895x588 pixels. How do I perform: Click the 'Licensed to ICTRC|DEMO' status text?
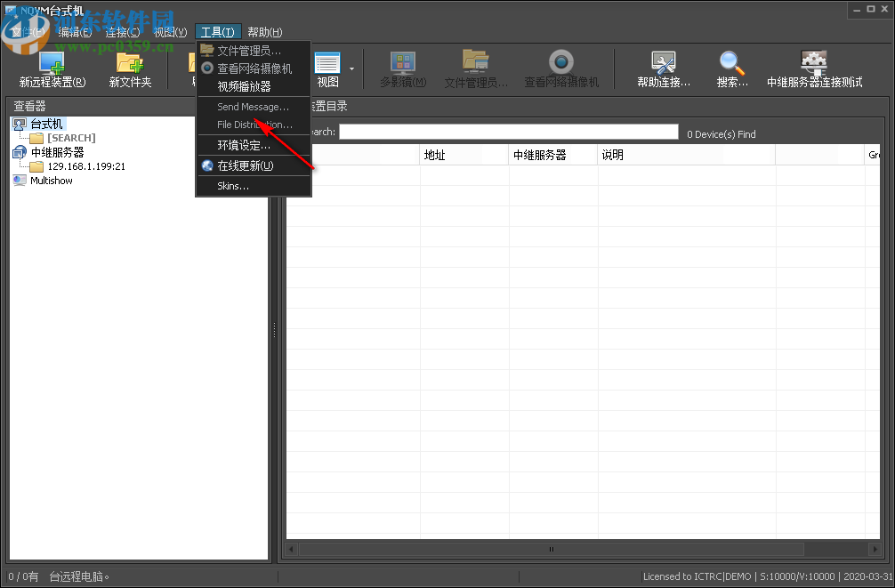pos(697,576)
